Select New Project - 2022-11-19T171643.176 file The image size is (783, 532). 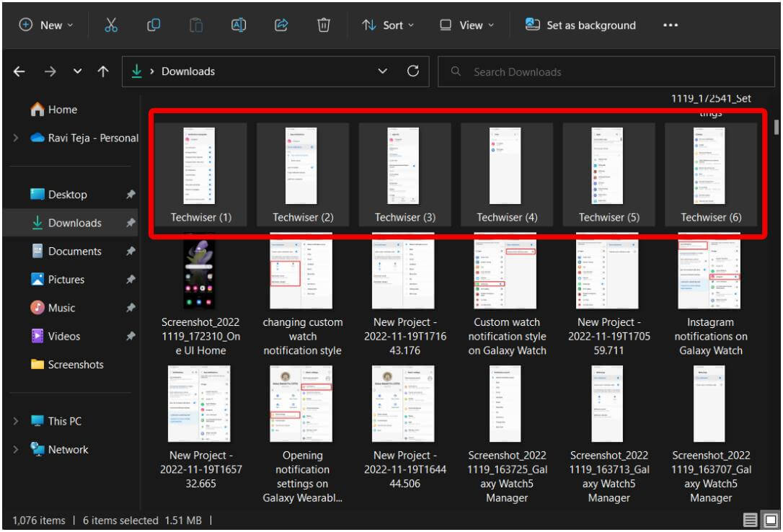(x=405, y=296)
